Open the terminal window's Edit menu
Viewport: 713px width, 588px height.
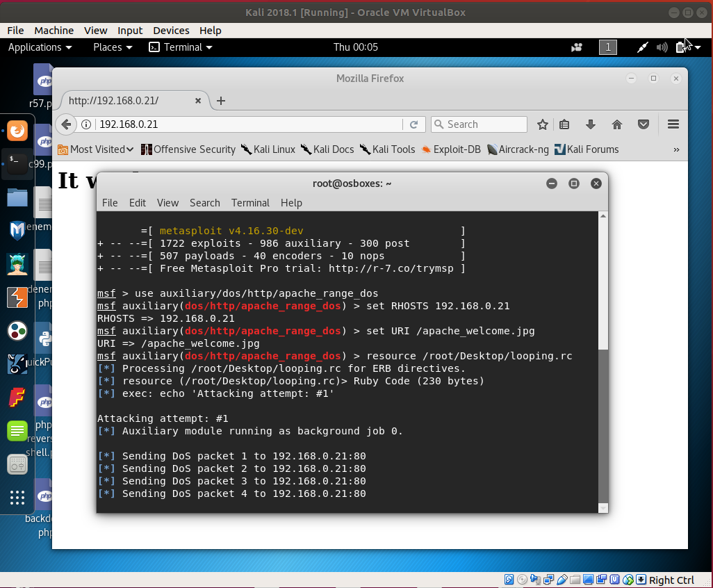(x=138, y=203)
